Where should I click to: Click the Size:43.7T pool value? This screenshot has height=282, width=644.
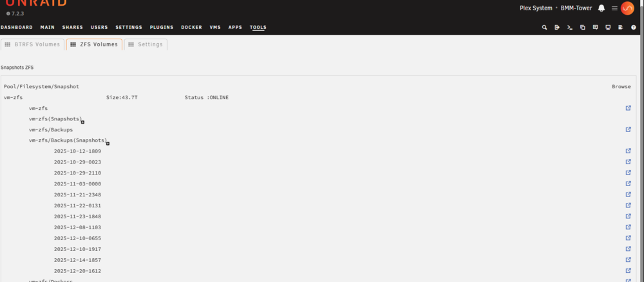(122, 98)
